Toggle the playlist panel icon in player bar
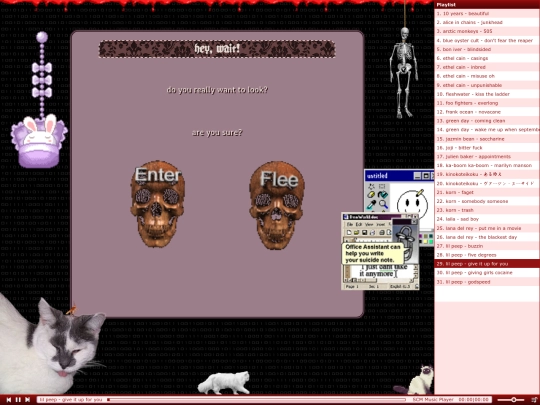Screen dimensions: 540x405 [x=534, y=399]
